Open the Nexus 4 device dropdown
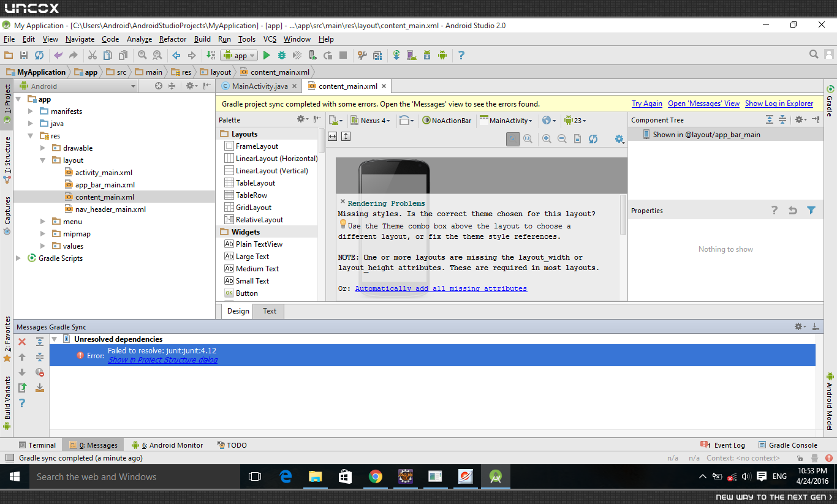Screen dimensions: 837x504 click(371, 121)
